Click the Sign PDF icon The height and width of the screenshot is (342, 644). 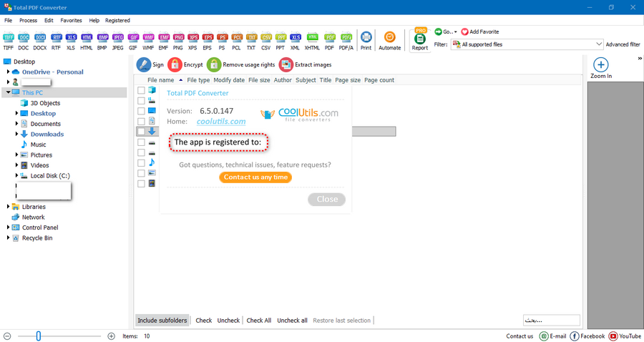click(143, 64)
